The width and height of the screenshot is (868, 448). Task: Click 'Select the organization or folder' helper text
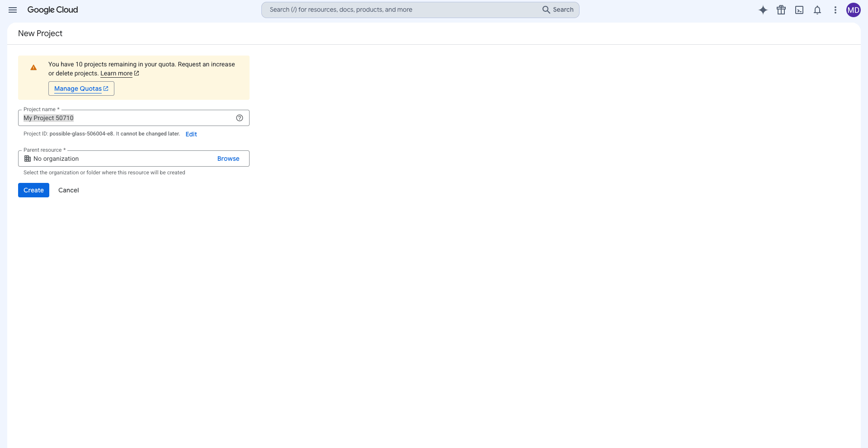point(104,173)
